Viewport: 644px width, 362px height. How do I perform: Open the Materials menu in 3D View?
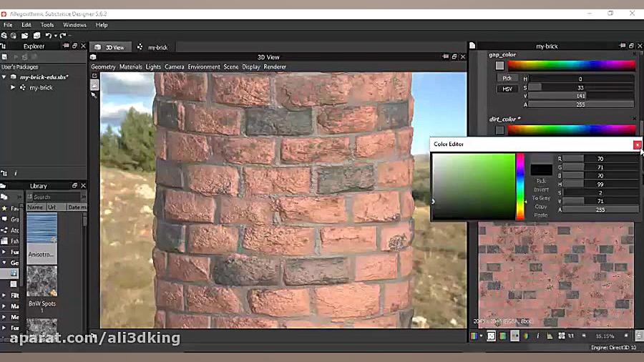(x=131, y=67)
